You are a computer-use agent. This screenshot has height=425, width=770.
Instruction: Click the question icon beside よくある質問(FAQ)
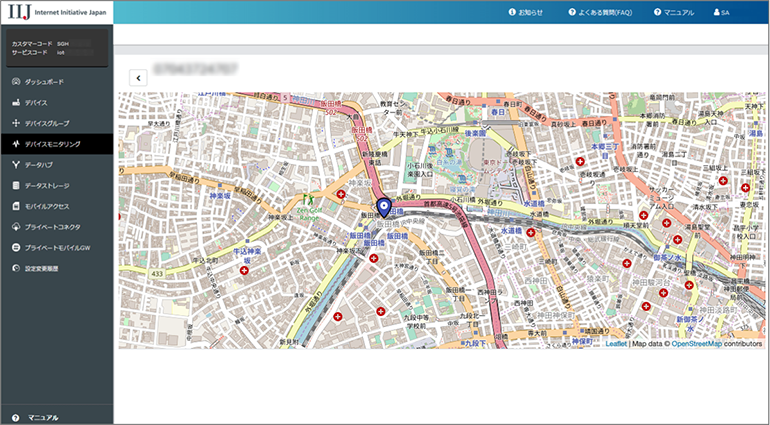[x=572, y=12]
